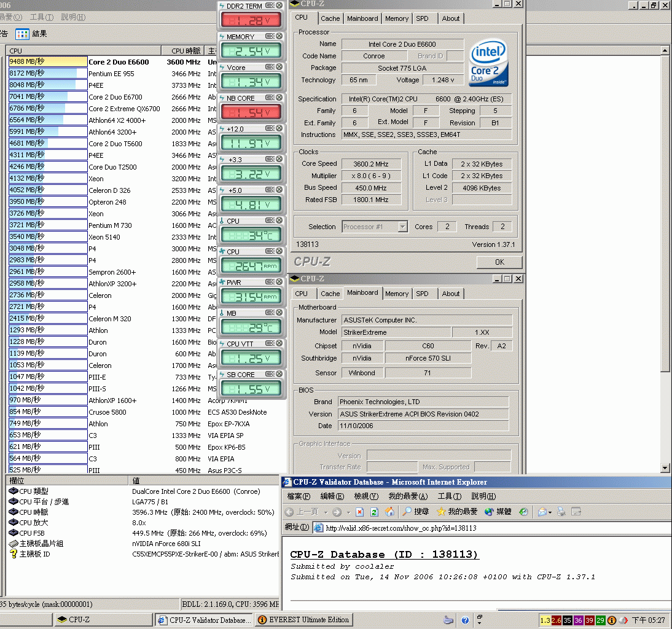Open Memory tab in top CPU-Z window
The image size is (672, 629).
tap(396, 18)
